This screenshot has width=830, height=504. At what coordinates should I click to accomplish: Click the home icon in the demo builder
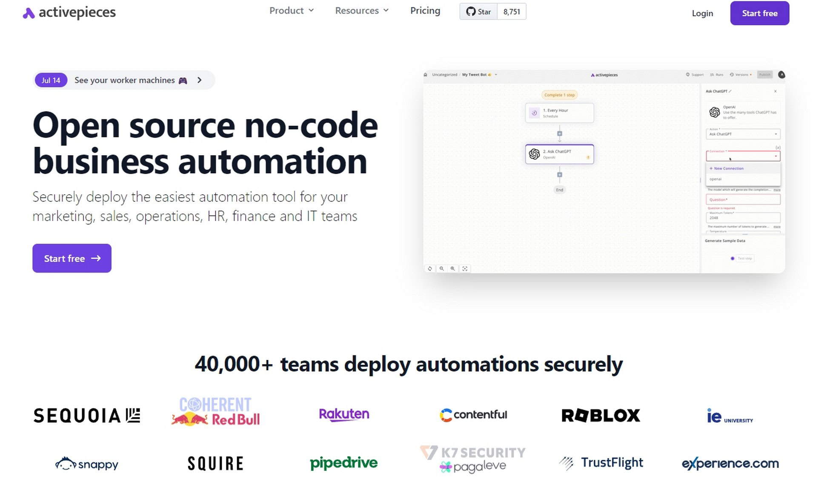coord(425,75)
